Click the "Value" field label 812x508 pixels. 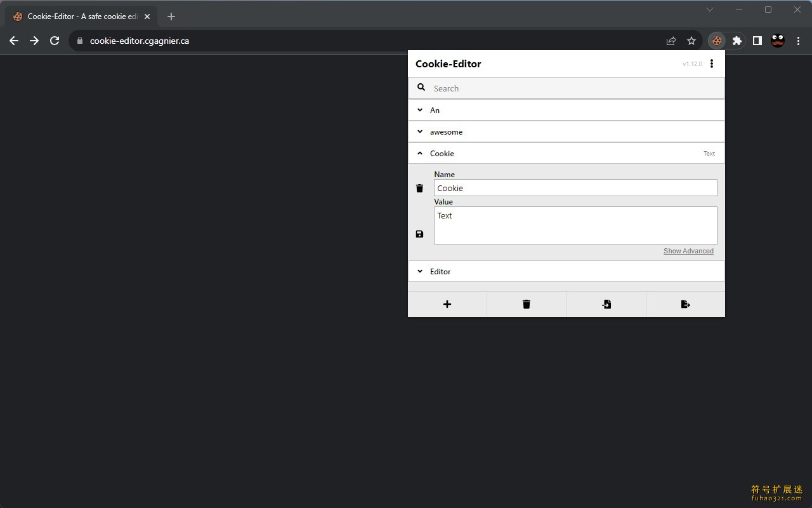443,202
